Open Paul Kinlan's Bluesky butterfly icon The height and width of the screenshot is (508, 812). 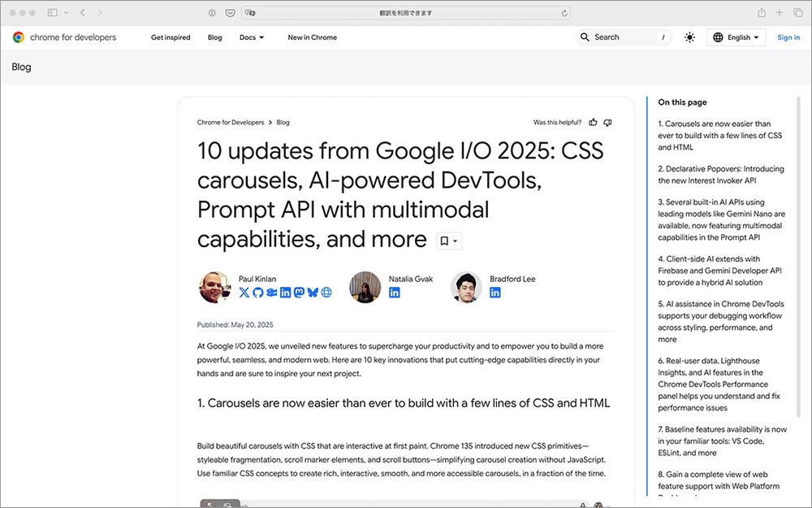click(x=313, y=293)
